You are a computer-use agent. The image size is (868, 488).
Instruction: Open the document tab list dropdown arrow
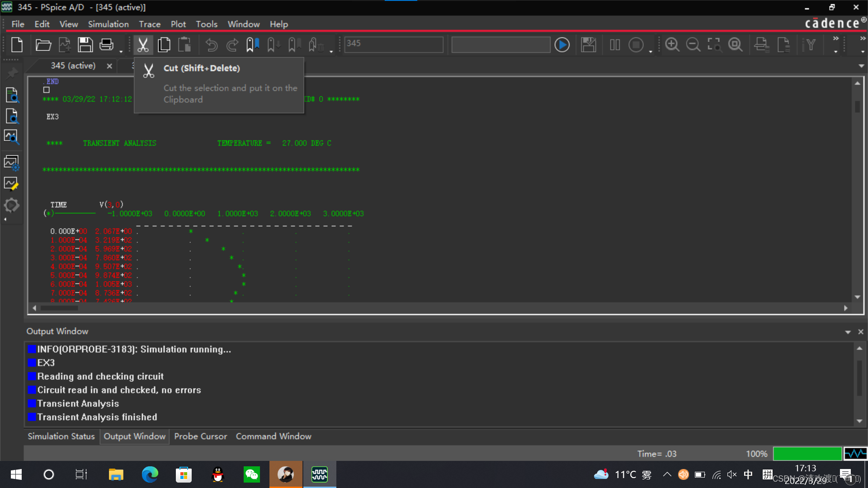coord(861,66)
